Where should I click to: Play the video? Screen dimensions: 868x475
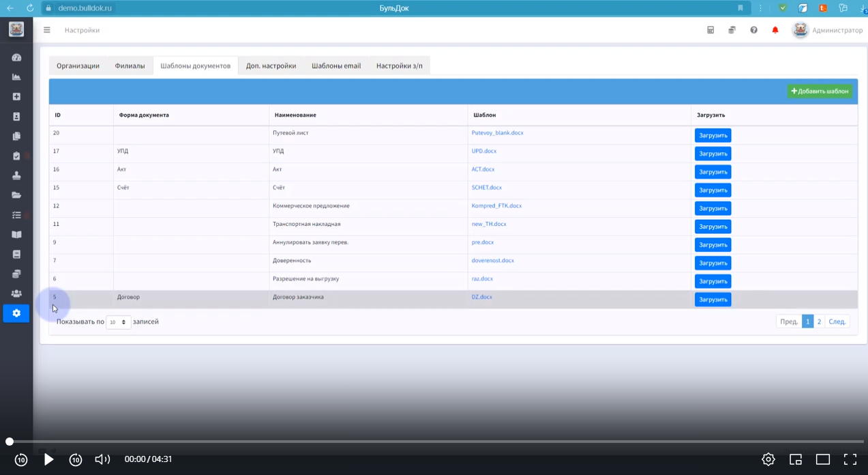pyautogui.click(x=48, y=459)
